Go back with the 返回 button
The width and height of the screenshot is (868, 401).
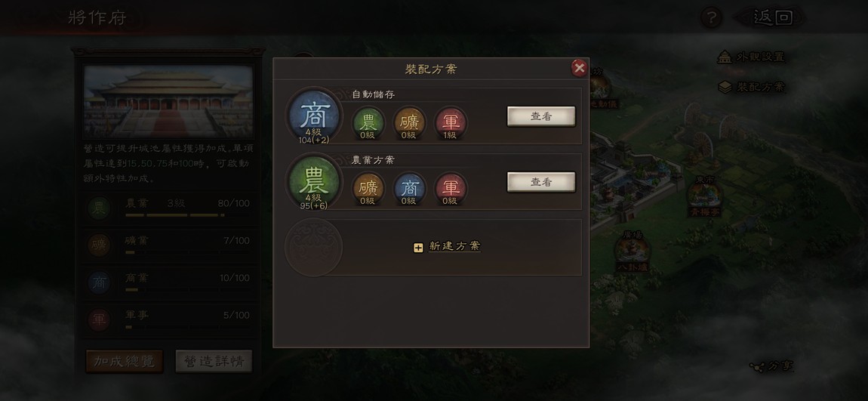click(773, 17)
